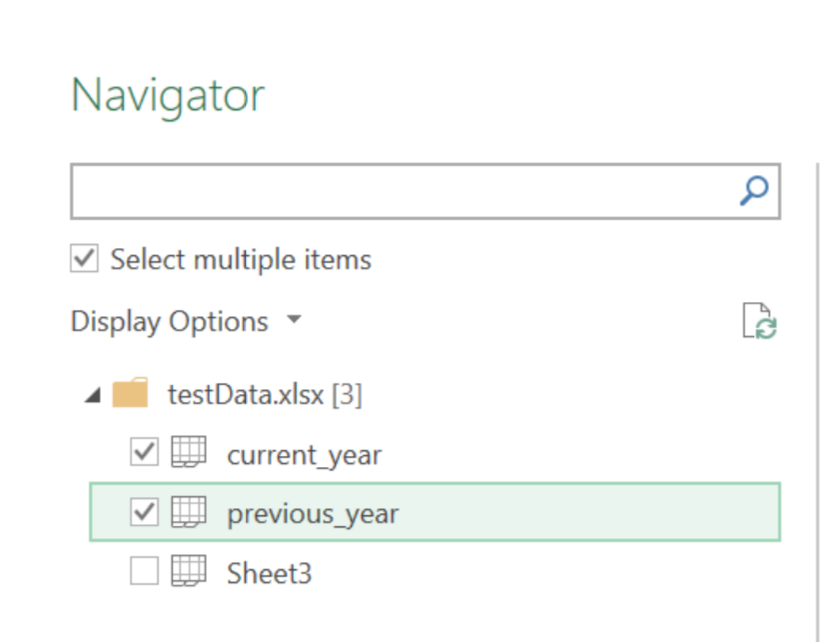Click the testData.xlsx [3] label
The width and height of the screenshot is (820, 642).
click(x=265, y=394)
